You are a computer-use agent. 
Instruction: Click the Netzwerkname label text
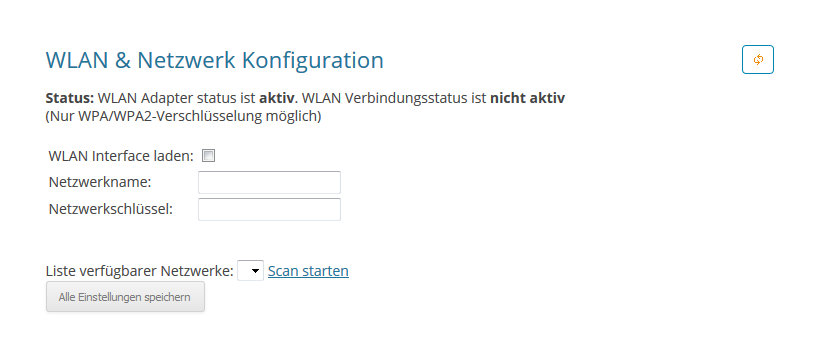point(100,182)
